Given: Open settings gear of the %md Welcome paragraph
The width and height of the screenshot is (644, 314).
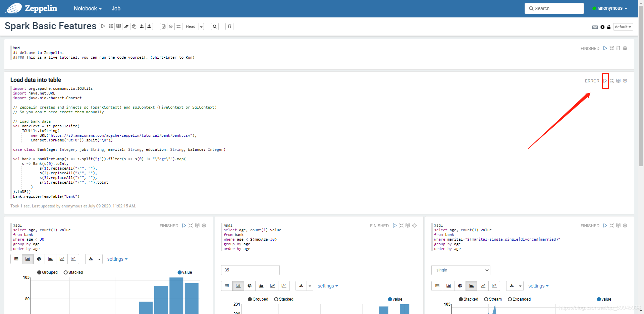Looking at the screenshot, I should [625, 48].
